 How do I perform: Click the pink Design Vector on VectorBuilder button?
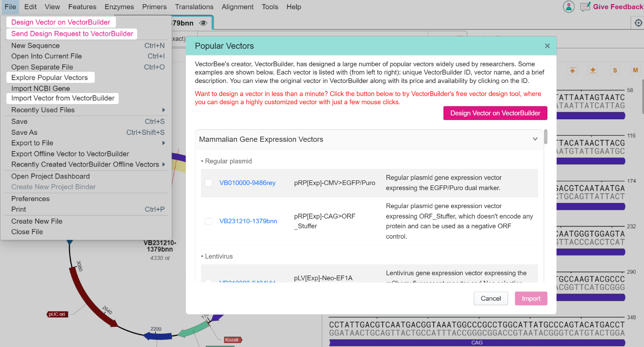tap(495, 113)
